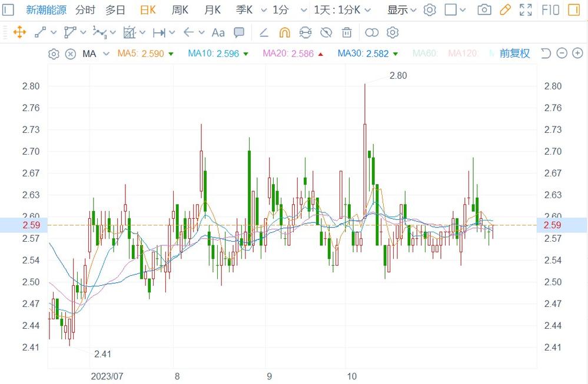
Task: Click the 前复权 adjustment button
Action: pyautogui.click(x=514, y=54)
